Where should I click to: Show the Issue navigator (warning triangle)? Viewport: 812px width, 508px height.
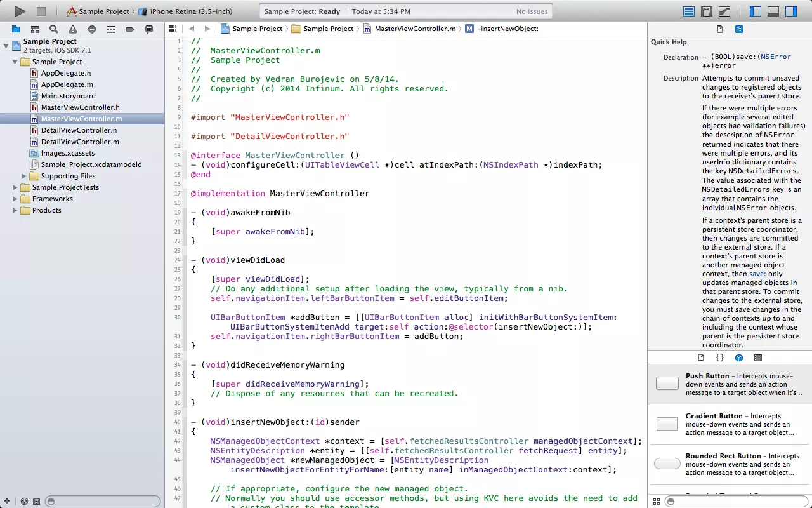coord(73,29)
